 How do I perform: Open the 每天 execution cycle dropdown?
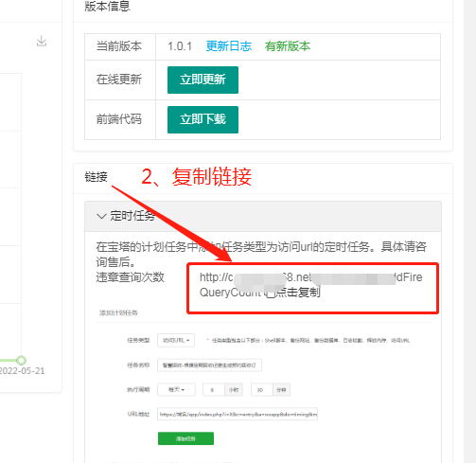click(x=176, y=389)
